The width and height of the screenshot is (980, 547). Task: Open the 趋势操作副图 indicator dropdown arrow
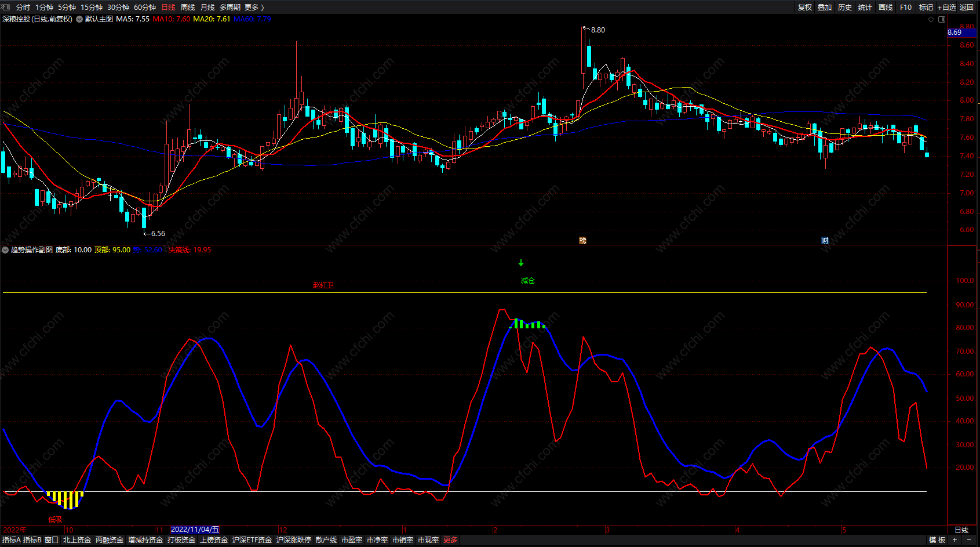[x=5, y=250]
